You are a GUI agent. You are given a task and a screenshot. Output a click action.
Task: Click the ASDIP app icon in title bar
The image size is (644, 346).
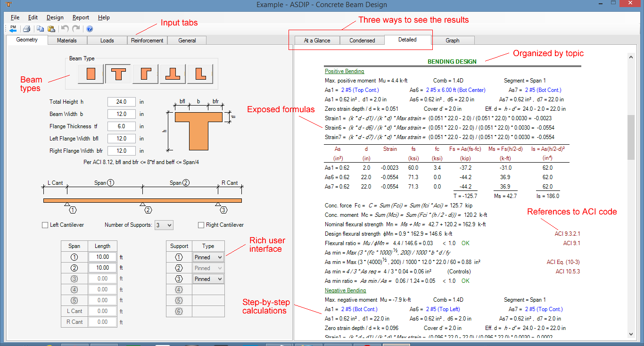8,5
